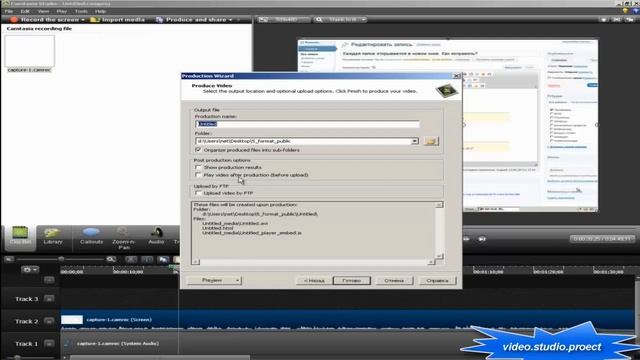Click the copy tool on timeline toolbar
This screenshot has height=360, width=640.
163,259
